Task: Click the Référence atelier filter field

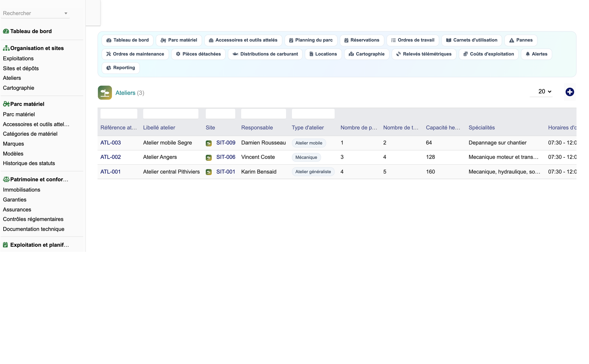Action: pos(119,114)
